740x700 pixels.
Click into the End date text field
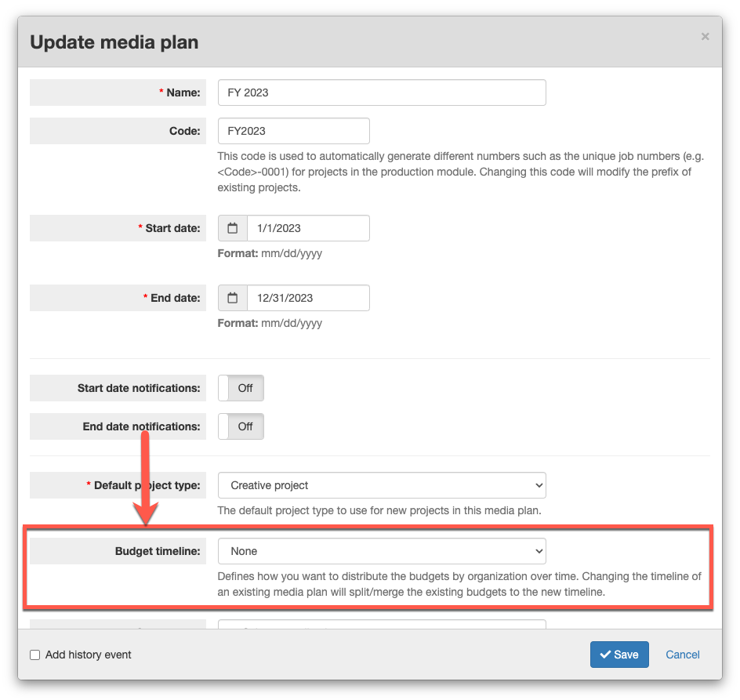click(308, 298)
